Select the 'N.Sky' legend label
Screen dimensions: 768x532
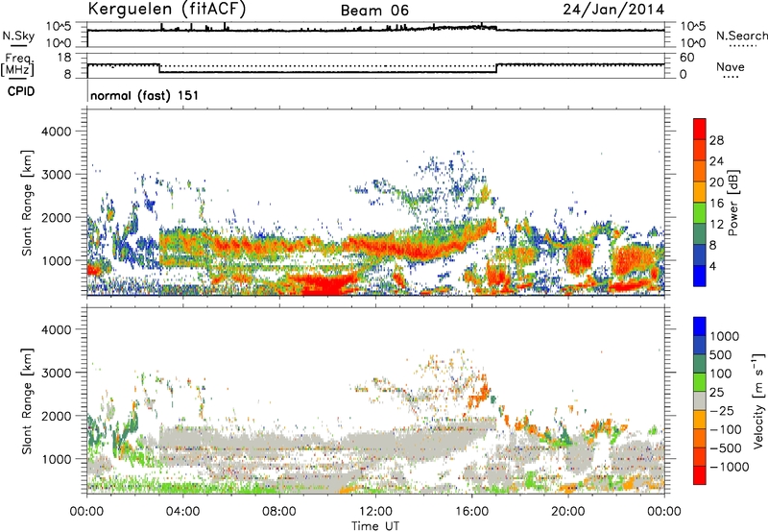coord(18,36)
